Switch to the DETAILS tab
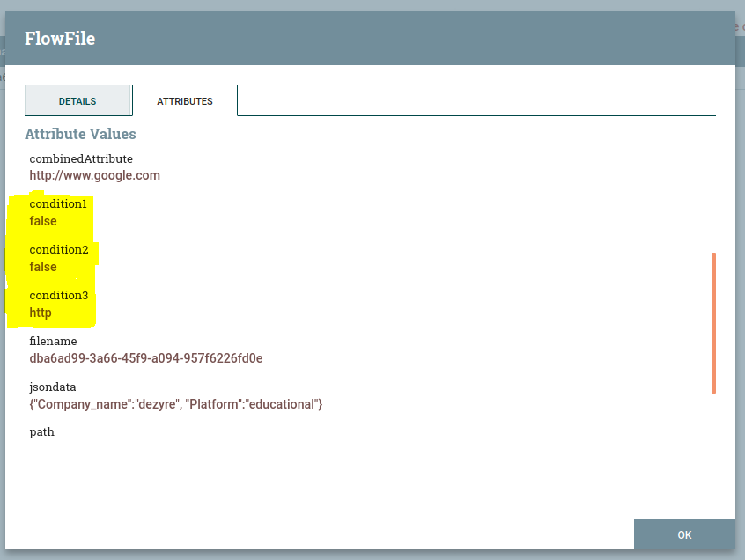 point(77,101)
